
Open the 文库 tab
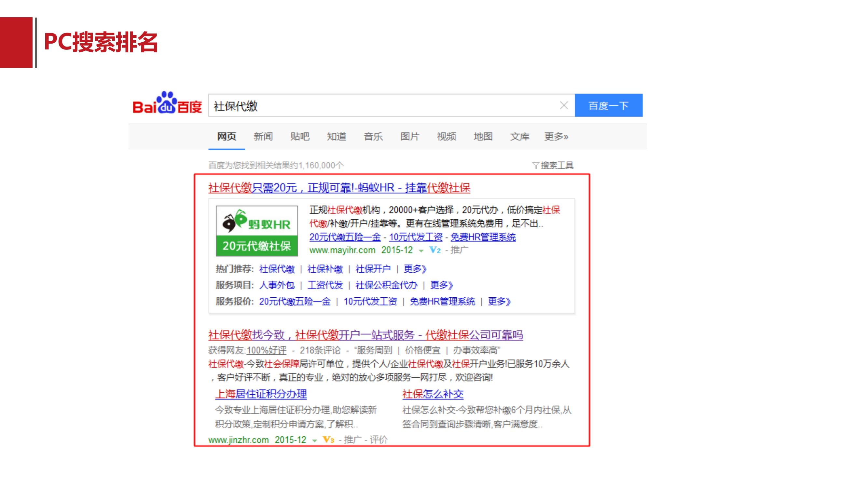[x=519, y=136]
